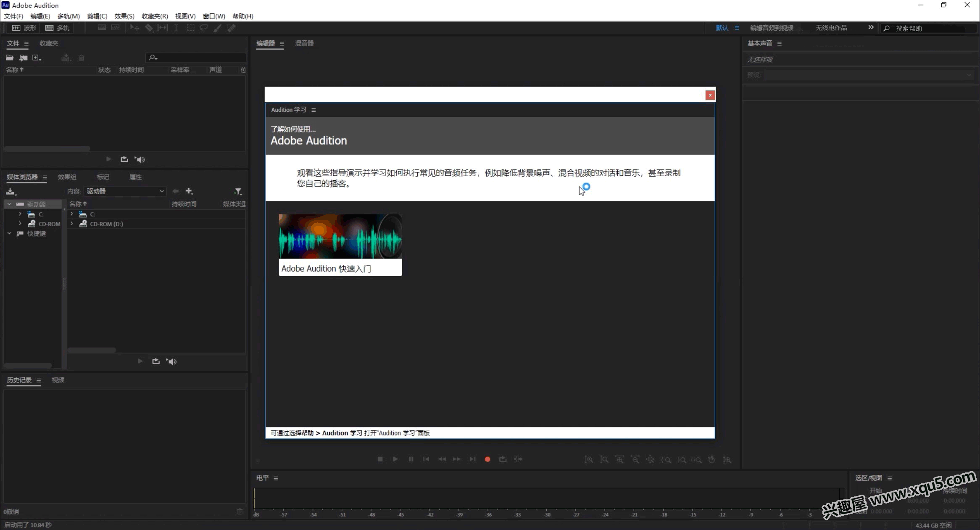Select 无线电作品 workspace
980x530 pixels.
click(x=831, y=28)
